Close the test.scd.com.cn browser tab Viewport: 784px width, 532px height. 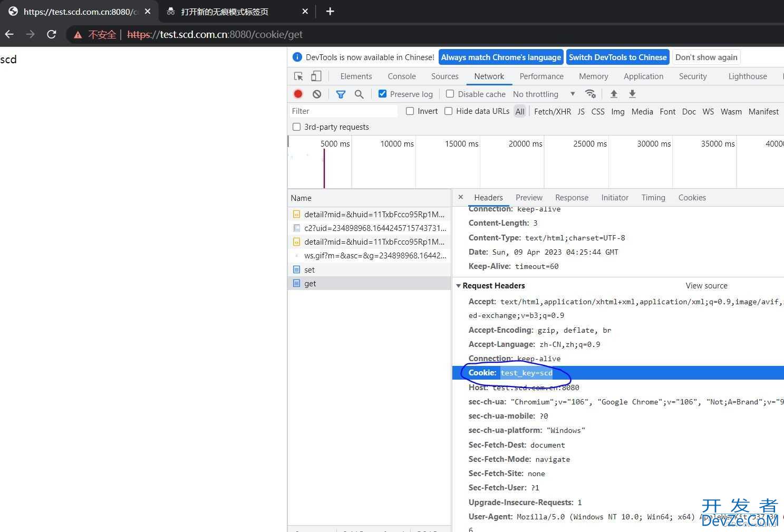(147, 12)
